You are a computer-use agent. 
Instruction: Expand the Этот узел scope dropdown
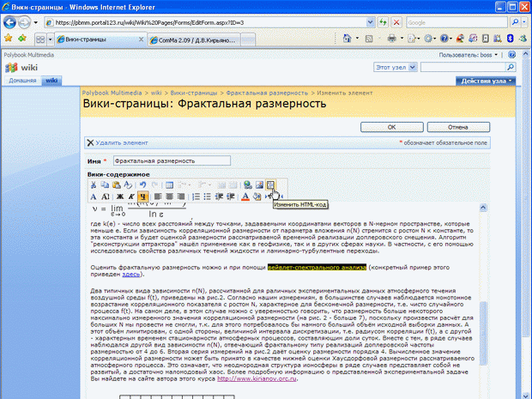[x=413, y=67]
